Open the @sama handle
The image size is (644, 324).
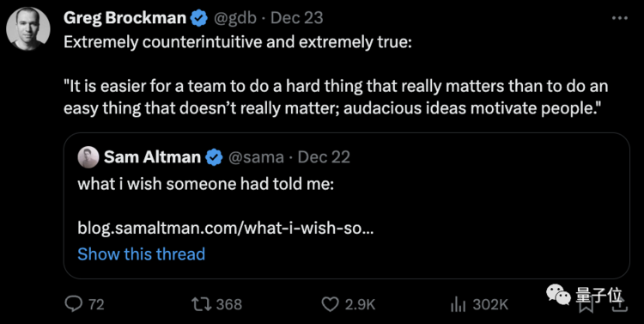[256, 157]
